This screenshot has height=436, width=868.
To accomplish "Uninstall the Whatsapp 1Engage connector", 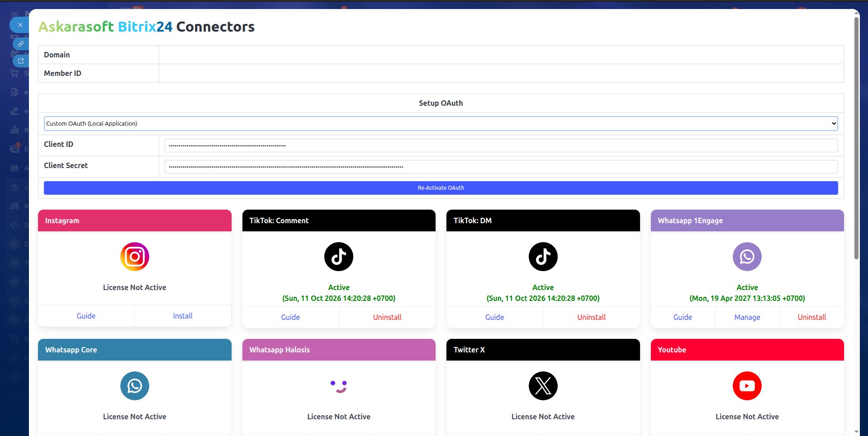I will tap(812, 317).
